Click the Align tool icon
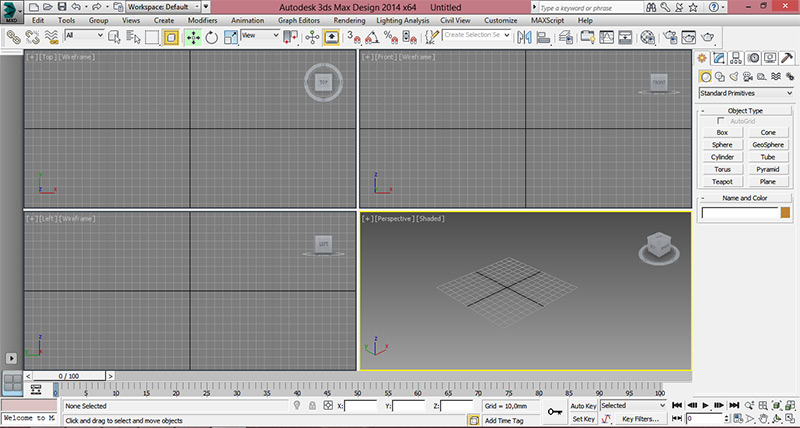Image resolution: width=800 pixels, height=428 pixels. [544, 37]
